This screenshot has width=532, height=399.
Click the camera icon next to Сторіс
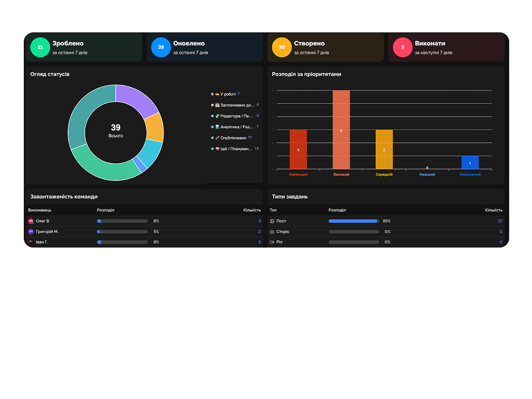[272, 231]
